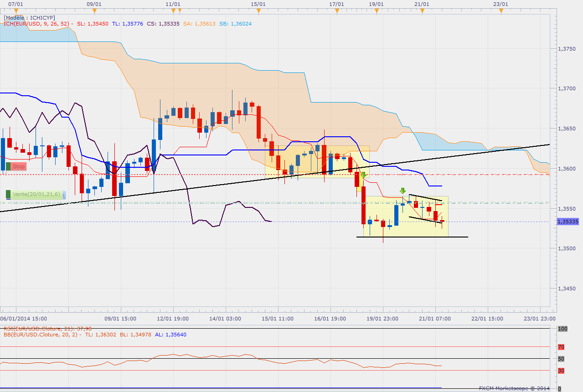Click the RSI midline level 50 label
Image resolution: width=583 pixels, height=392 pixels.
[561, 359]
